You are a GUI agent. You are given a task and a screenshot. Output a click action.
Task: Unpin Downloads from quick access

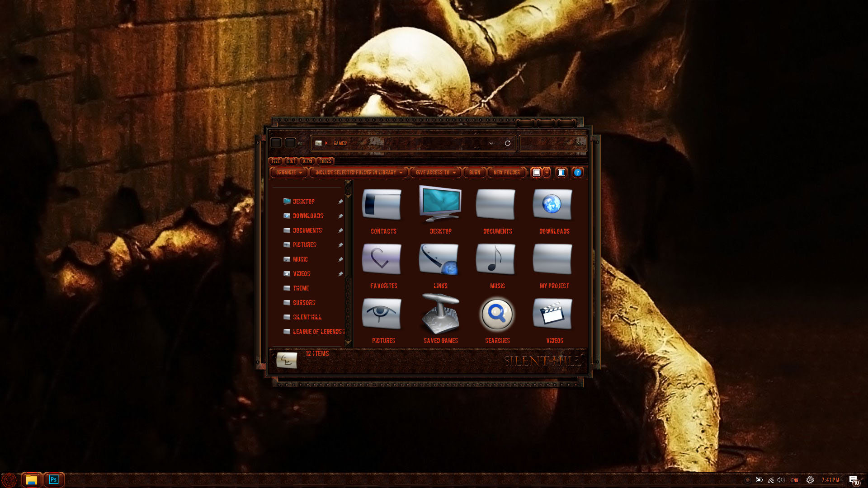(340, 216)
